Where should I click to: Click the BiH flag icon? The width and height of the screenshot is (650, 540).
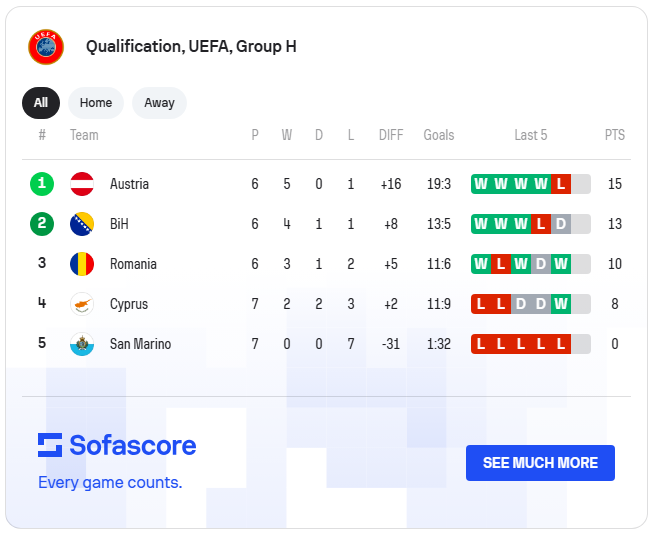[x=82, y=224]
